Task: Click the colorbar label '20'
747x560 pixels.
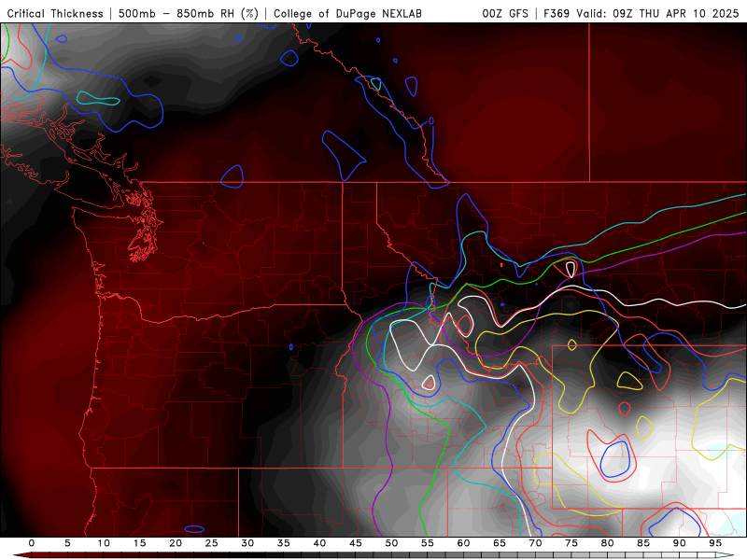Action: click(x=176, y=543)
